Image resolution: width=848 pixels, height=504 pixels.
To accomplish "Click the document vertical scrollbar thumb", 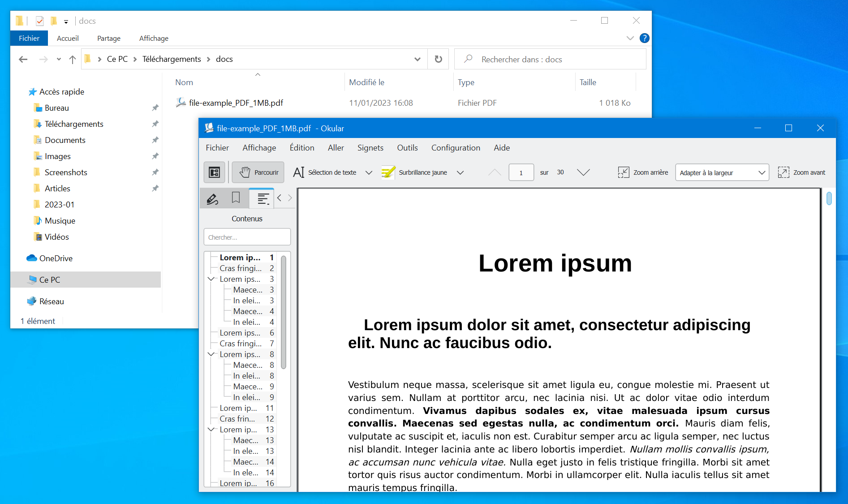I will 829,198.
